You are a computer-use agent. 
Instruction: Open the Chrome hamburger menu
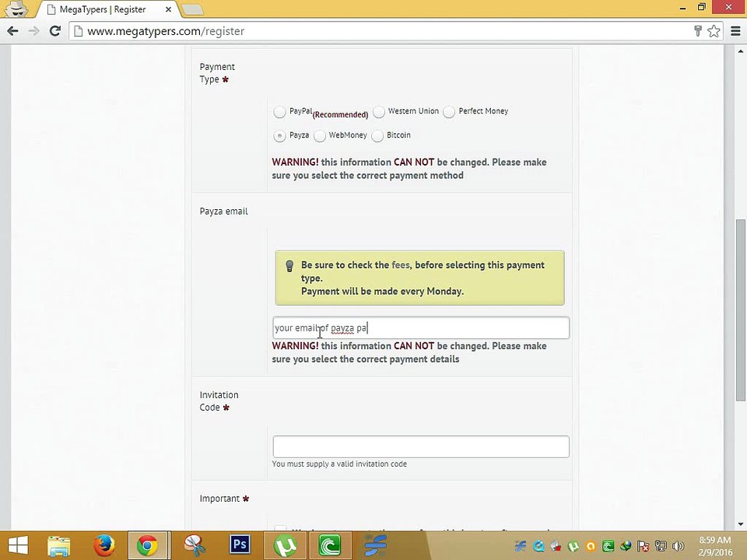click(735, 31)
